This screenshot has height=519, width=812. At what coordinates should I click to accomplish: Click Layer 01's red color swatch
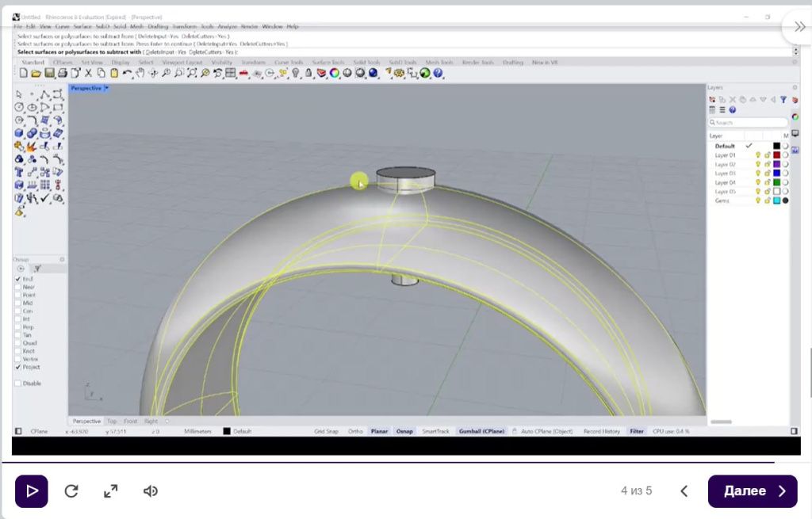[x=776, y=155]
